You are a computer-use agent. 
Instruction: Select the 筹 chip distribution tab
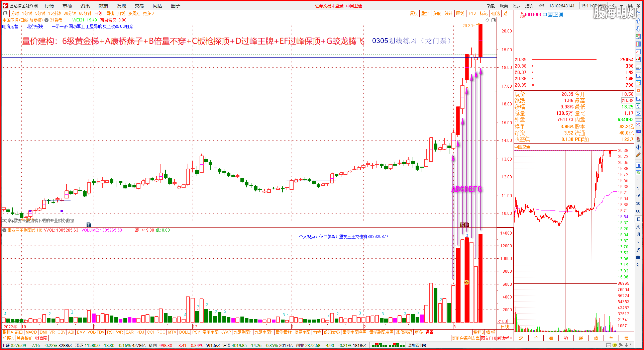(626, 338)
